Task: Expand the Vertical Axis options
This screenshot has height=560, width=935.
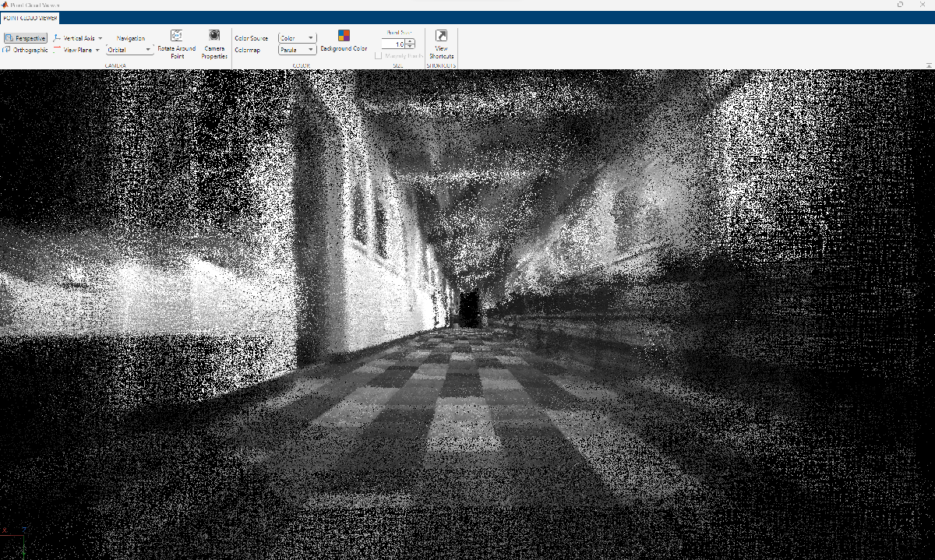Action: (100, 37)
